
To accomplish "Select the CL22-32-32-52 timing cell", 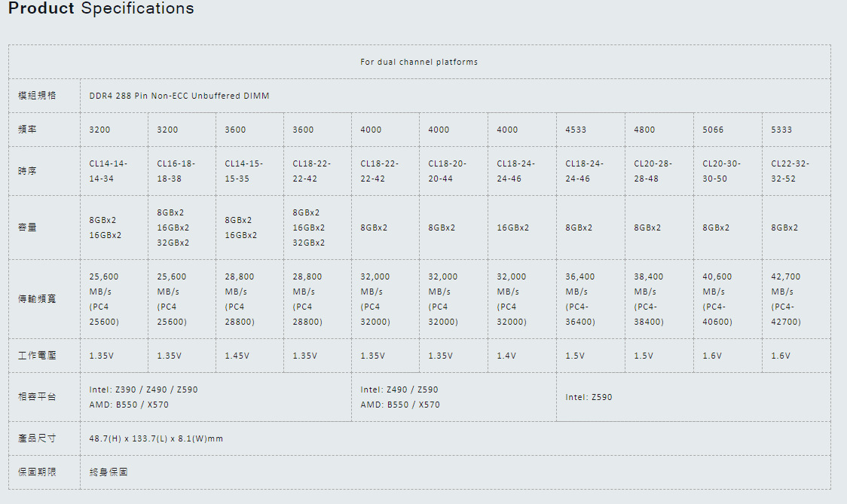I will [790, 171].
